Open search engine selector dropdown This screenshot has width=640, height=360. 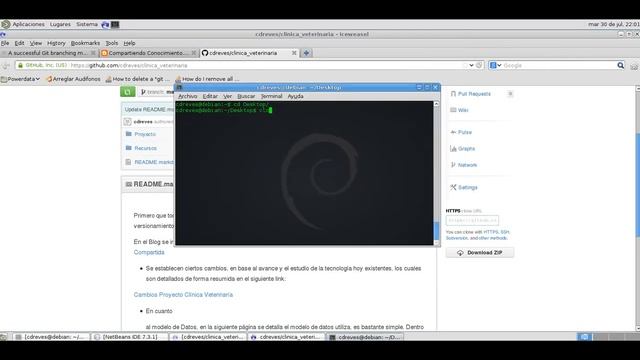coord(495,65)
